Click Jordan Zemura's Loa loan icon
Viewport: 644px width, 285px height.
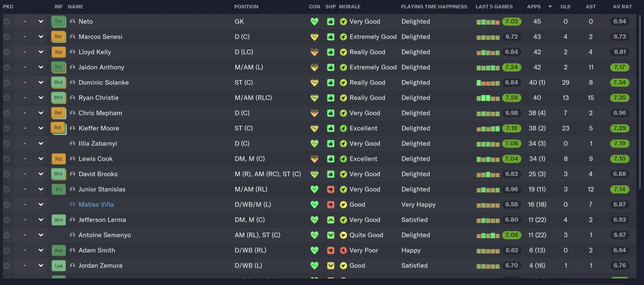tap(58, 265)
